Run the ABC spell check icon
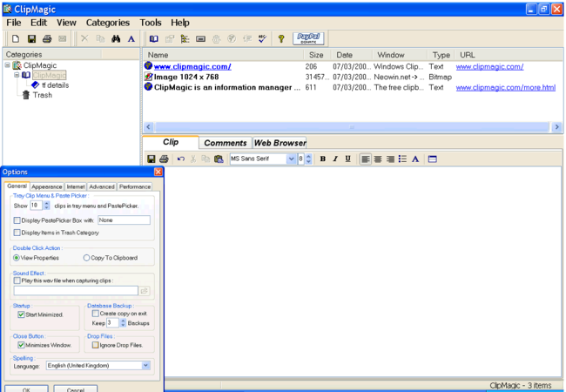The height and width of the screenshot is (392, 566). [x=262, y=38]
